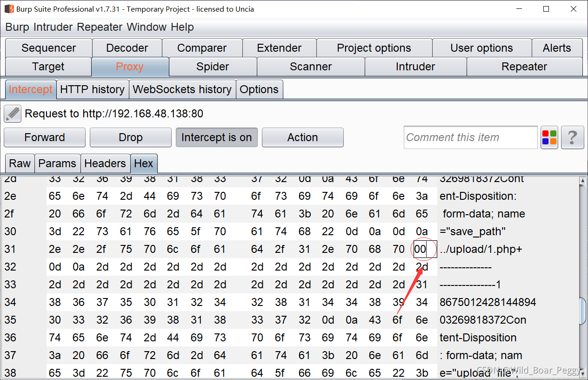Select the 00 hex cell in row 31

[x=425, y=249]
